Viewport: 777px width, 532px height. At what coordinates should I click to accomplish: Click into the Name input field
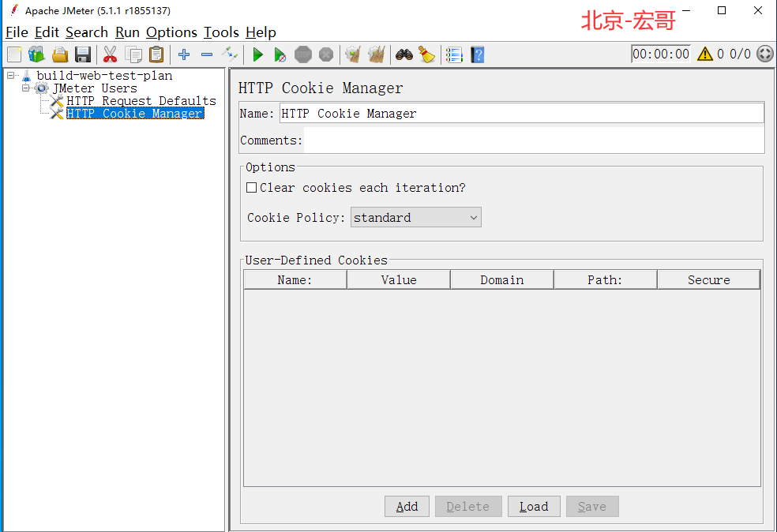coord(521,114)
